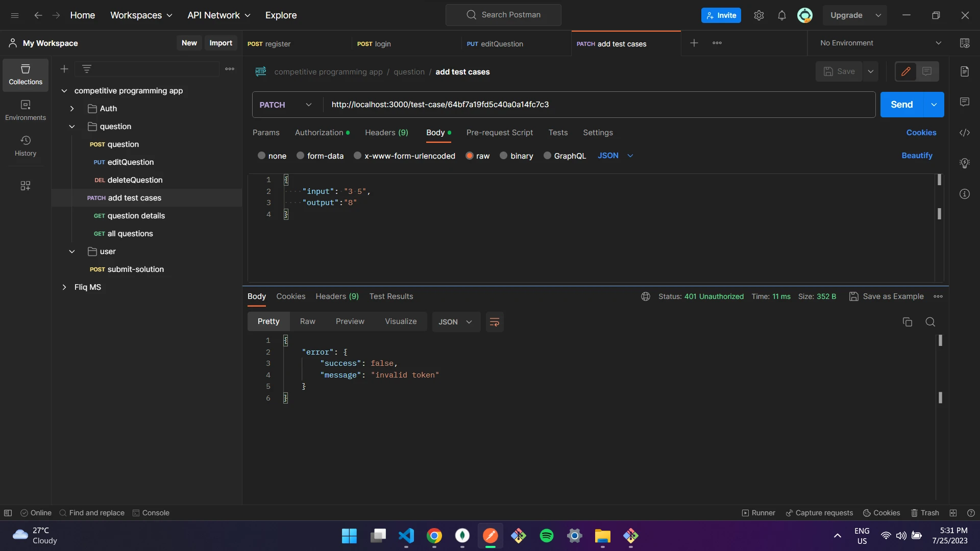This screenshot has width=980, height=551.
Task: Open the No Environment selector
Action: 880,43
